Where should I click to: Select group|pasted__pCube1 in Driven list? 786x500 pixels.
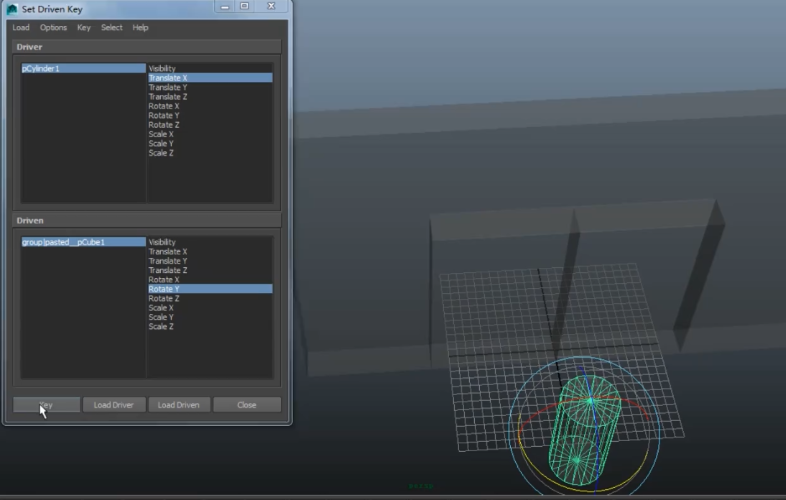[83, 242]
